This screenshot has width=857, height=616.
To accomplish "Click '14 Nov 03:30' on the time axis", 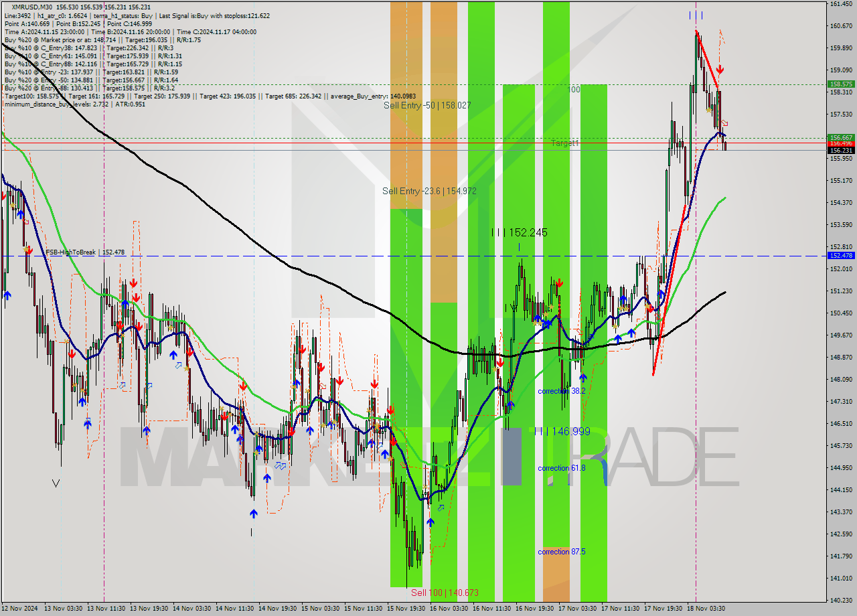I will tap(192, 609).
